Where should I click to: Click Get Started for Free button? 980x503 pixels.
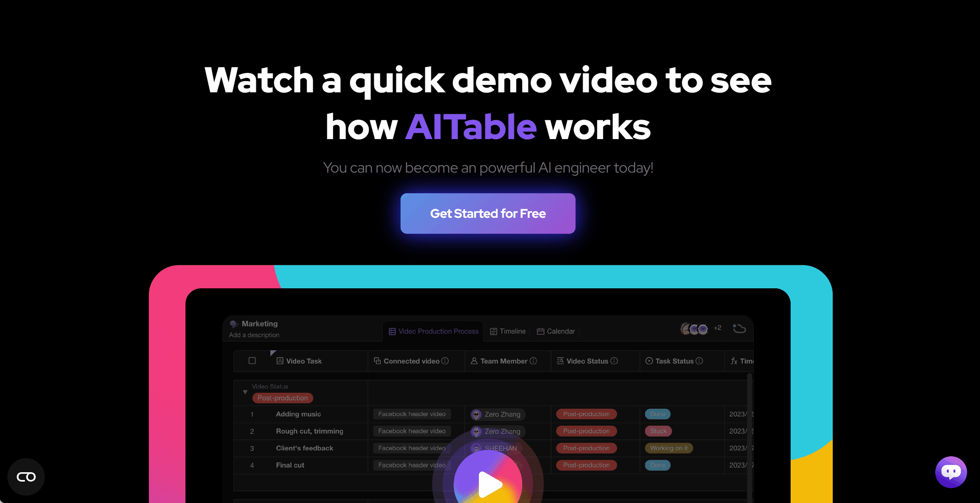(x=489, y=212)
